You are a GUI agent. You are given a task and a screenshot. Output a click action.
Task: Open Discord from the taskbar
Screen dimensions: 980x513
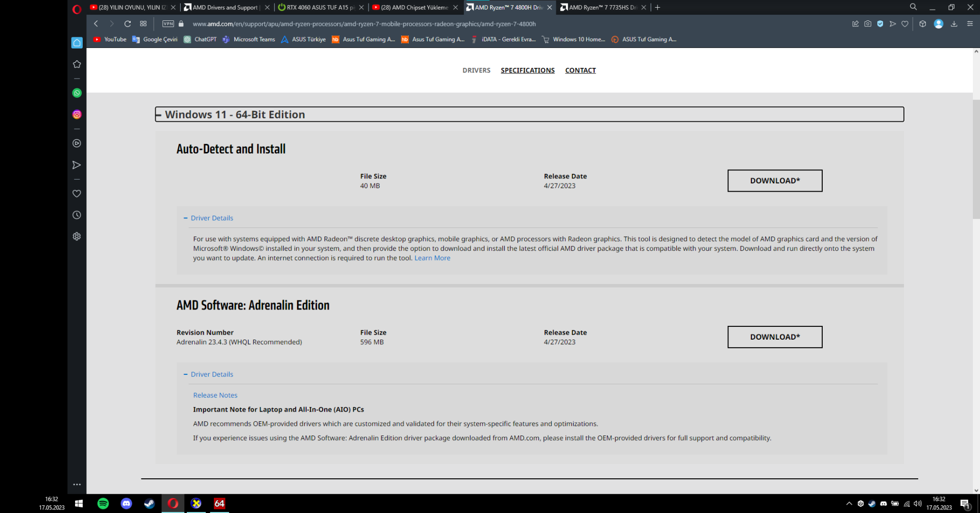[x=126, y=503]
